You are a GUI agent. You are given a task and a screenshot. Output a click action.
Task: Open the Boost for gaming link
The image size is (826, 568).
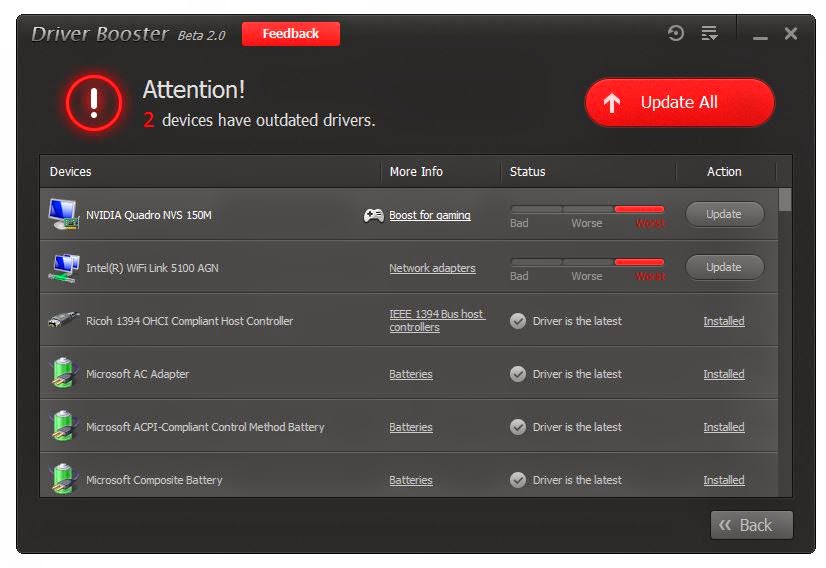coord(430,215)
